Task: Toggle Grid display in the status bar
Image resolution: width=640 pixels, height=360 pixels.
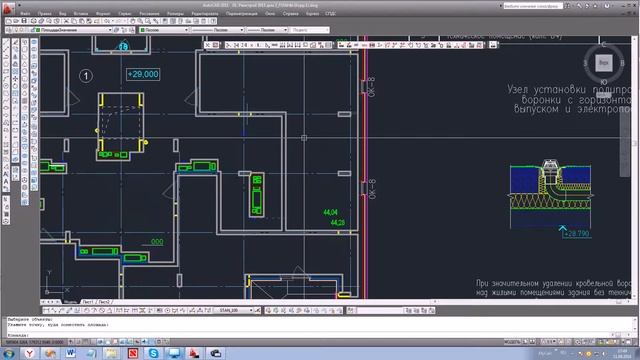Action: pos(86,341)
